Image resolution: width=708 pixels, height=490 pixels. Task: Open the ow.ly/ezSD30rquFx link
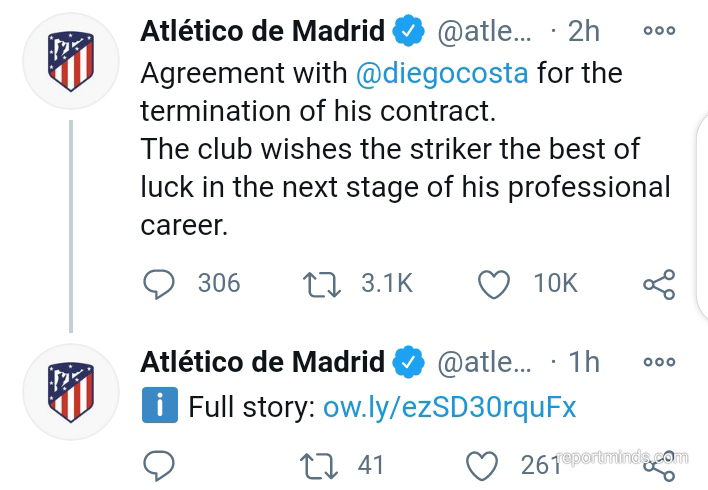(450, 407)
